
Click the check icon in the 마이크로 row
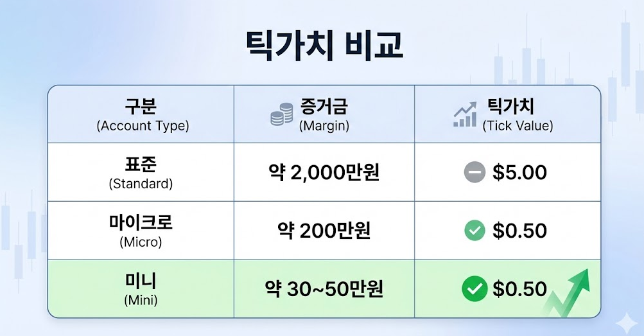(x=474, y=231)
